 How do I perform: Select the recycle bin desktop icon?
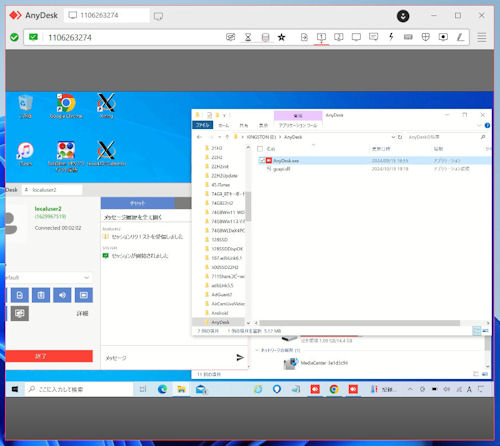(25, 106)
